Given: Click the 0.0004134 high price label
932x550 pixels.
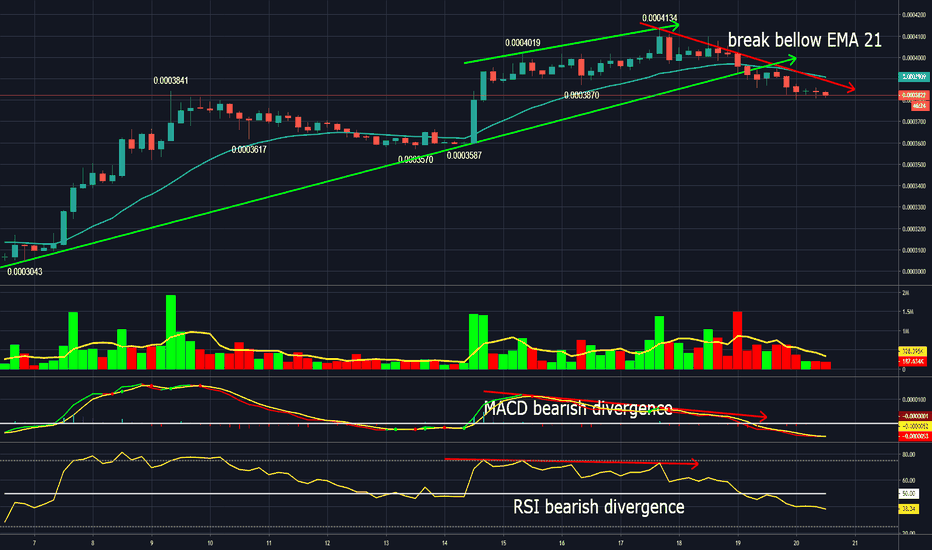Looking at the screenshot, I should 660,18.
